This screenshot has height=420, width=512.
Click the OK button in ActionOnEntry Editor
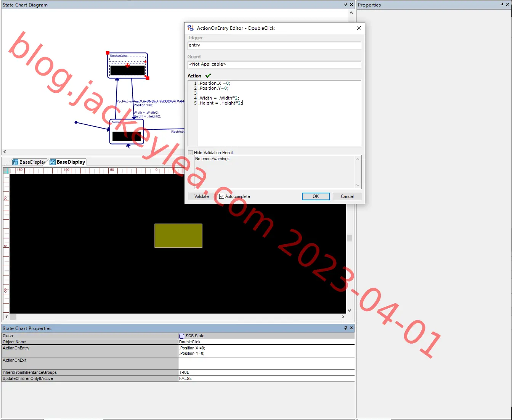316,196
